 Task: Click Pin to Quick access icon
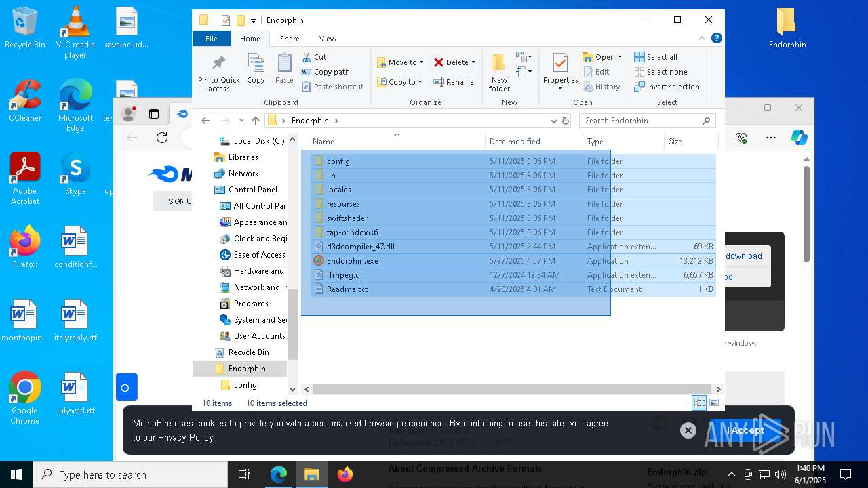click(218, 73)
